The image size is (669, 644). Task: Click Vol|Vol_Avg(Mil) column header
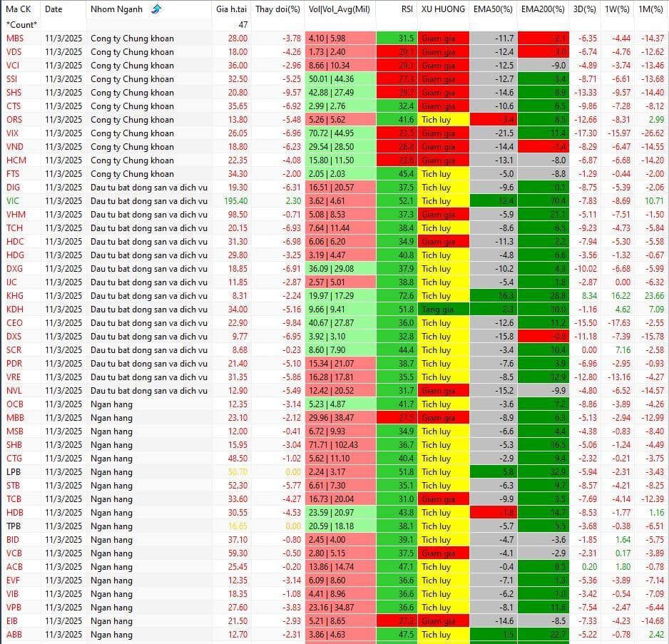coord(339,9)
